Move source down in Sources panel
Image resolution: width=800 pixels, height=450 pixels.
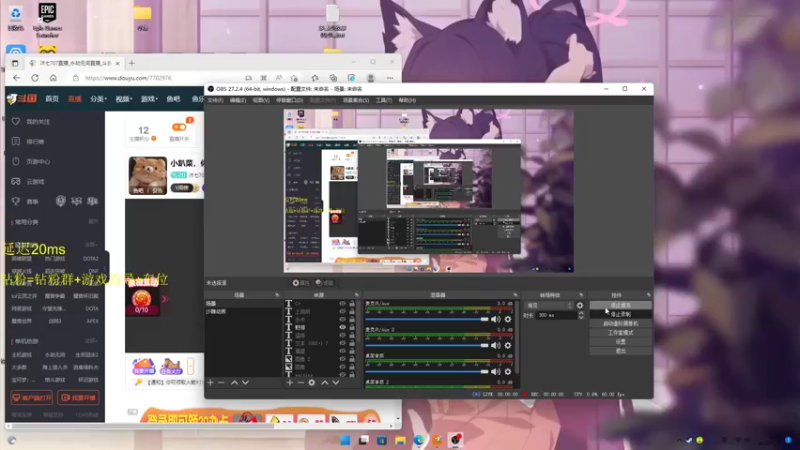click(336, 382)
